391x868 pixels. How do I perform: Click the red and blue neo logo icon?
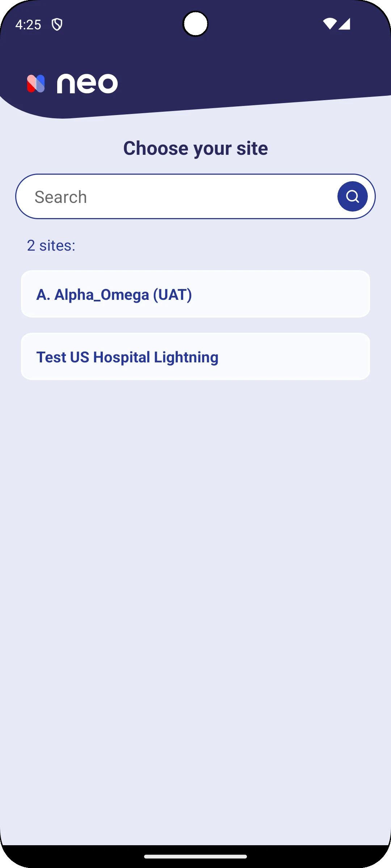coord(36,84)
